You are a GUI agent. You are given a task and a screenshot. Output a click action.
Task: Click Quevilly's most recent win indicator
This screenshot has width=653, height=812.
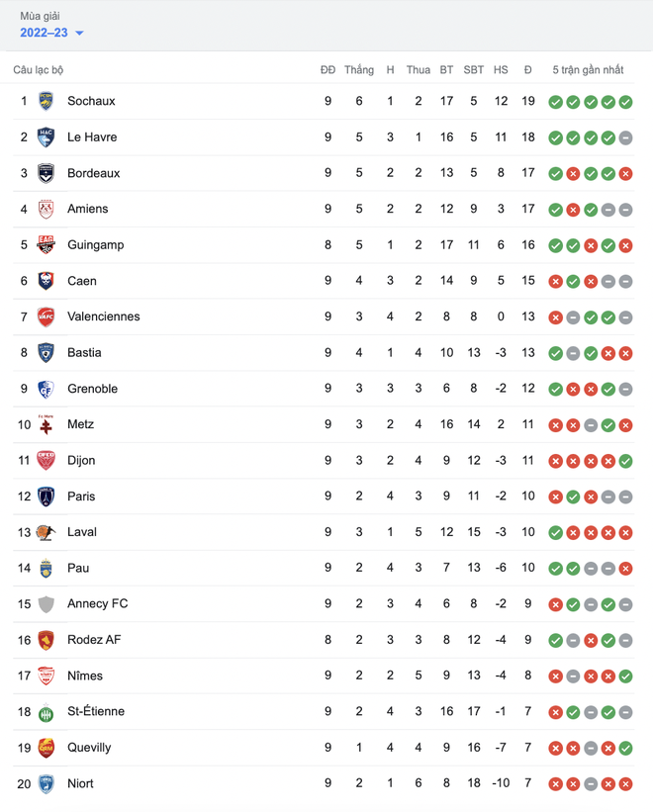[x=625, y=749]
